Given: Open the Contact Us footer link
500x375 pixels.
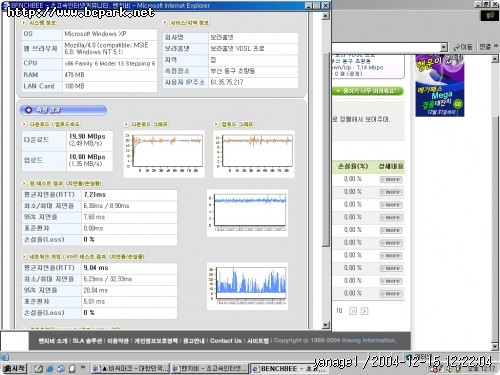Looking at the screenshot, I should pos(226,341).
